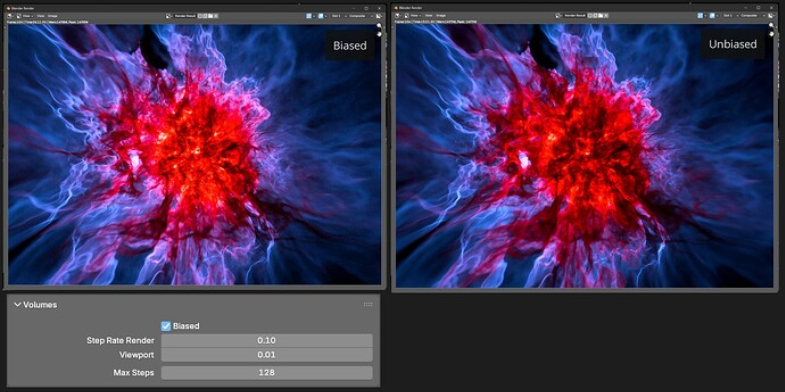785x392 pixels.
Task: Click zoom magnifier gizmo in Unbiased render view
Action: [x=771, y=25]
